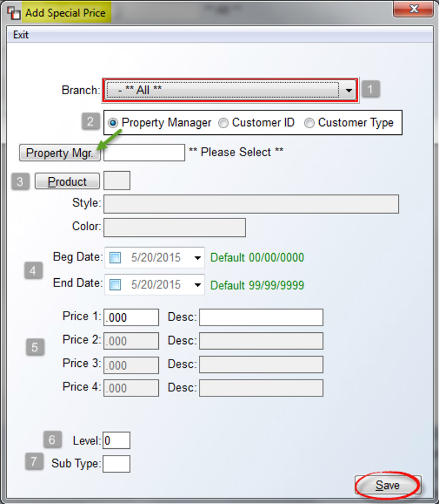Save the special price
439x504 pixels.
pyautogui.click(x=388, y=485)
